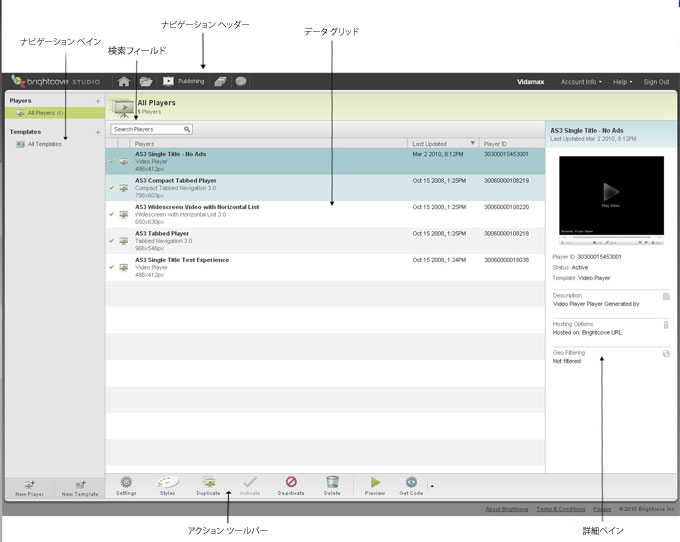Click the Oct 15 2008, 1:24PM date cell
The image size is (680, 542).
(x=439, y=260)
